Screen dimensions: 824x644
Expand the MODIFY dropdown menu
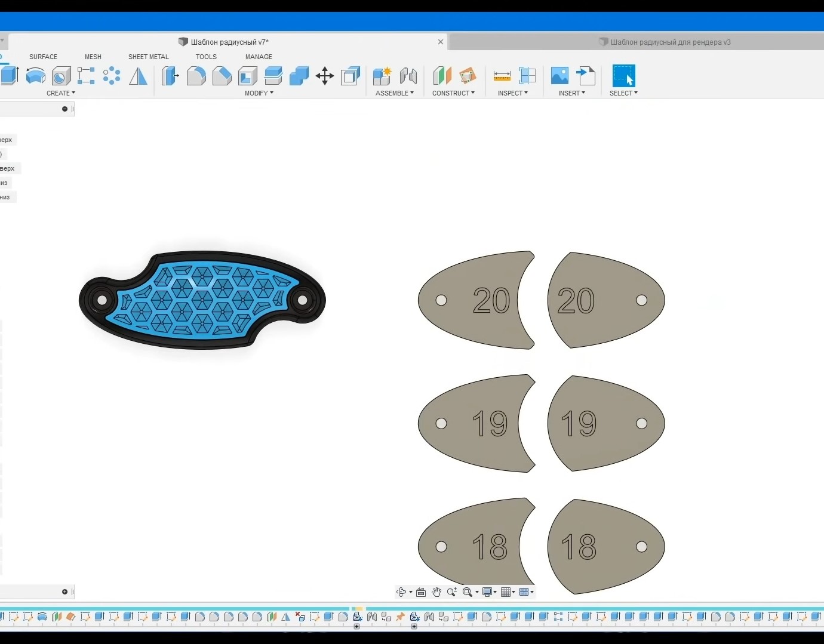[x=259, y=93]
